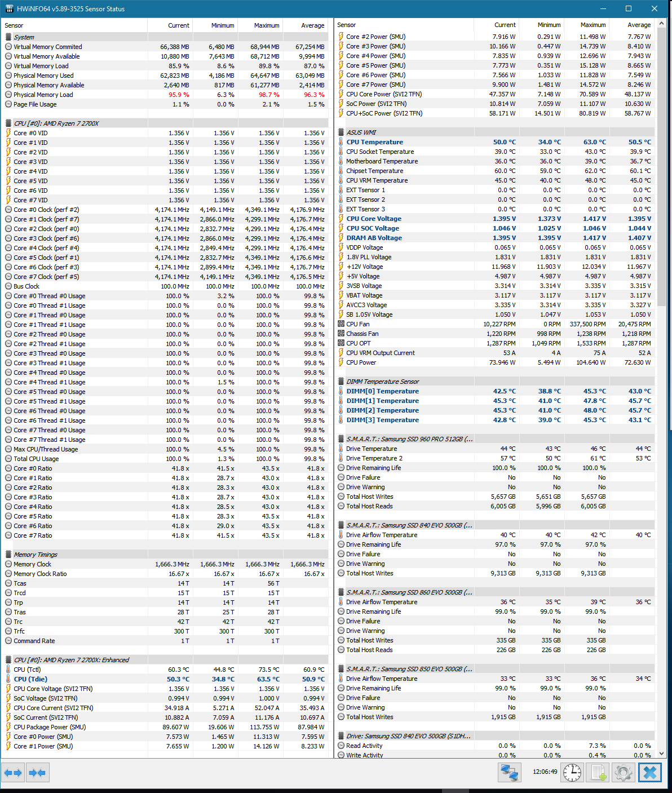Image resolution: width=672 pixels, height=793 pixels.
Task: Select the Drive Temperature 2 row
Action: [x=496, y=458]
